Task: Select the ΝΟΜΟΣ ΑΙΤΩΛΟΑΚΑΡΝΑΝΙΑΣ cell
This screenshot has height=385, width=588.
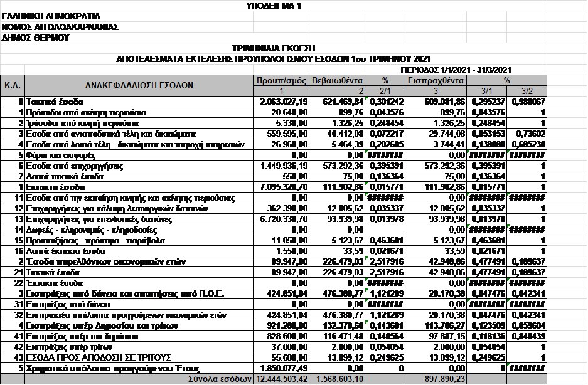Action: [60, 27]
